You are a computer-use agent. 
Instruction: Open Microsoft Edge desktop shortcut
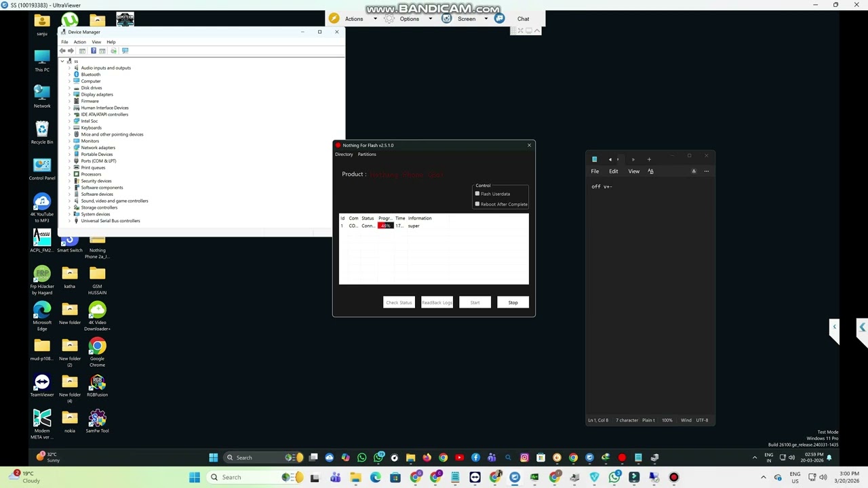click(x=42, y=316)
